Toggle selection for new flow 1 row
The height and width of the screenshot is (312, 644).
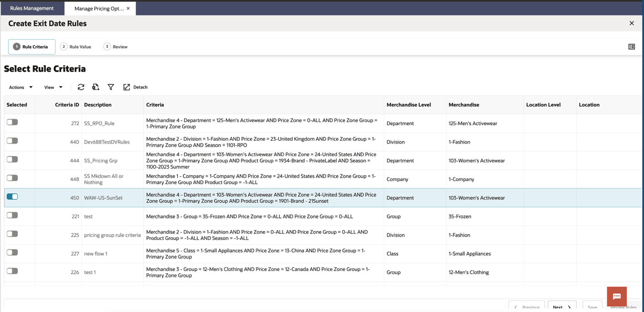tap(12, 252)
